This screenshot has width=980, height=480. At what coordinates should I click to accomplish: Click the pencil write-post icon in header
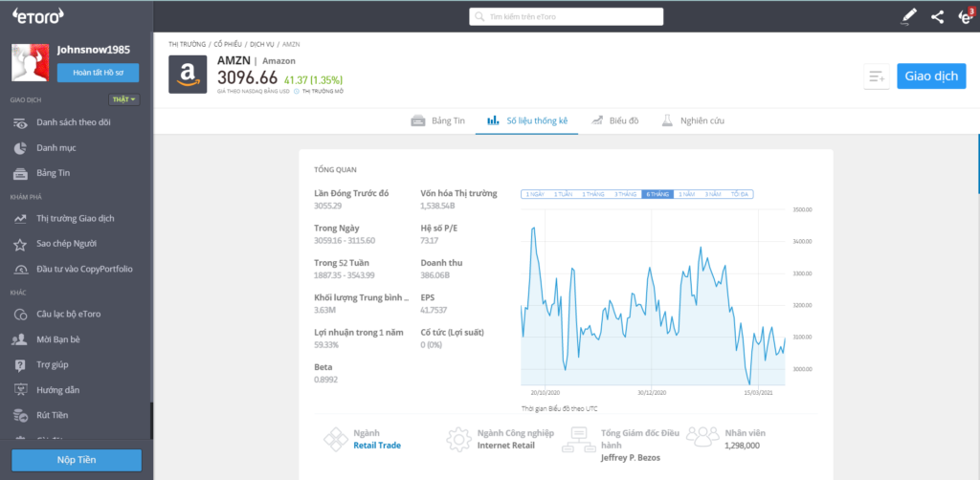click(908, 17)
